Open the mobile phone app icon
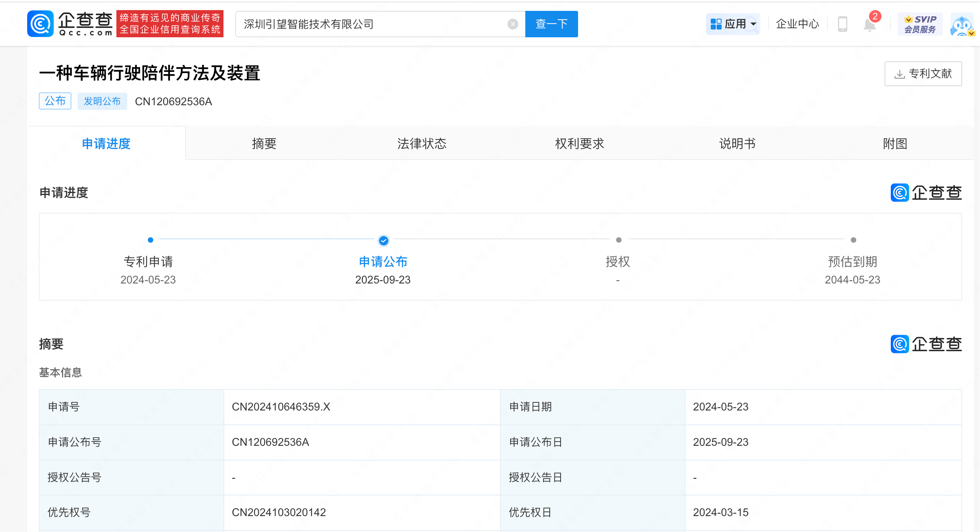The width and height of the screenshot is (980, 532). pyautogui.click(x=842, y=24)
